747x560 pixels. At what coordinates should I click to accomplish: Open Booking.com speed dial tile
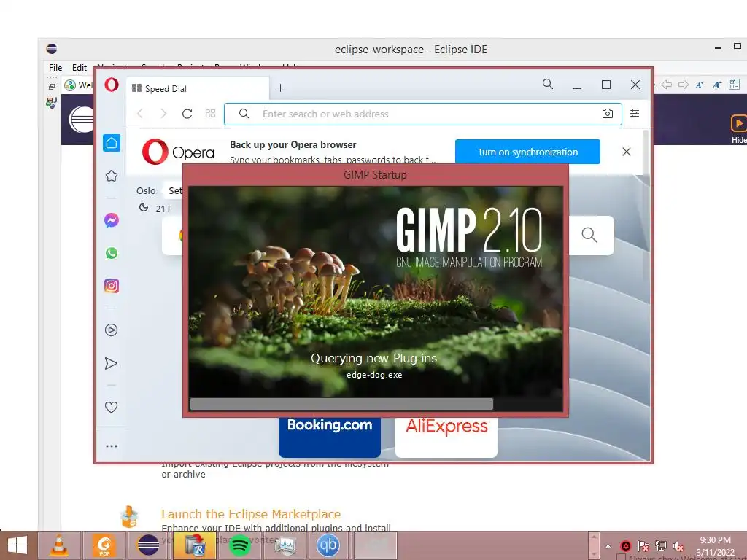point(330,436)
